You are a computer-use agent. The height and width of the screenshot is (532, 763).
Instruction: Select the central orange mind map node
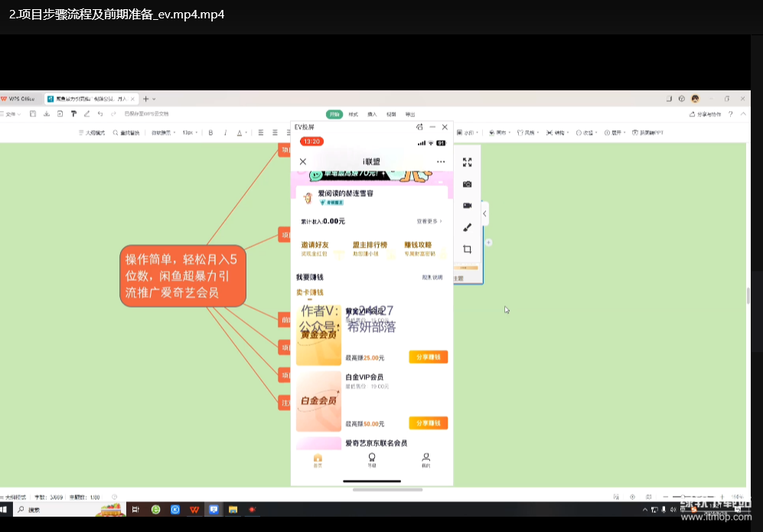(x=183, y=276)
